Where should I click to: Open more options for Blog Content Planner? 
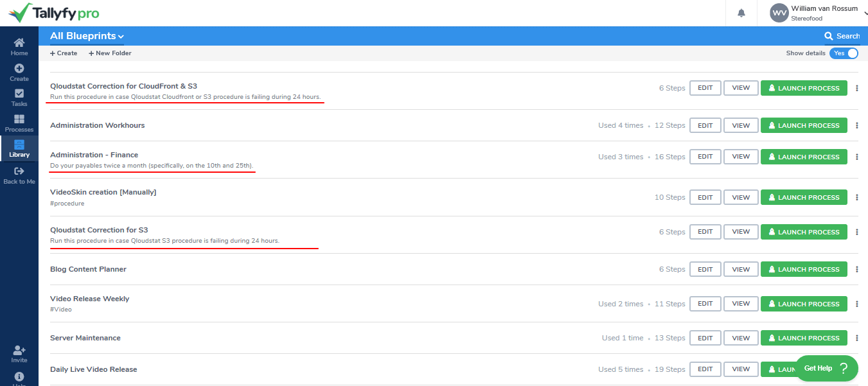pos(857,269)
